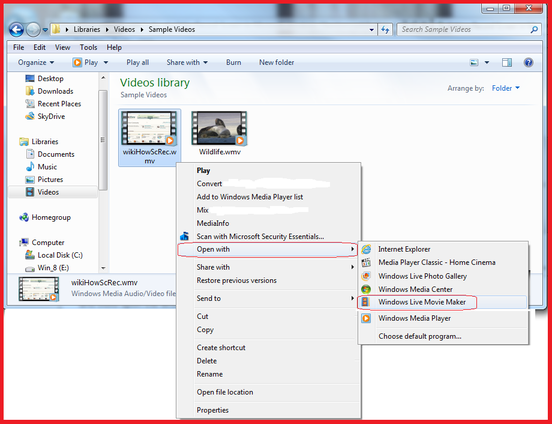Select Windows Live Movie Maker
Image resolution: width=552 pixels, height=424 pixels.
[x=422, y=302]
